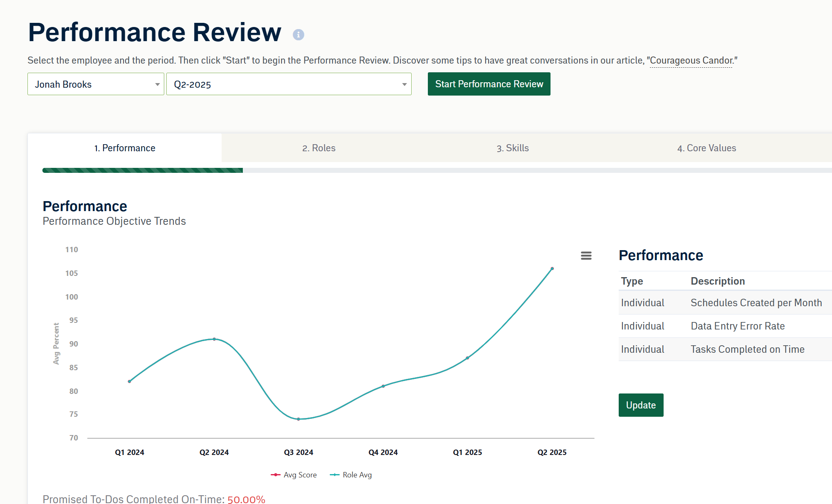Viewport: 832px width, 504px height.
Task: Switch to the 2. Roles tab
Action: 319,148
